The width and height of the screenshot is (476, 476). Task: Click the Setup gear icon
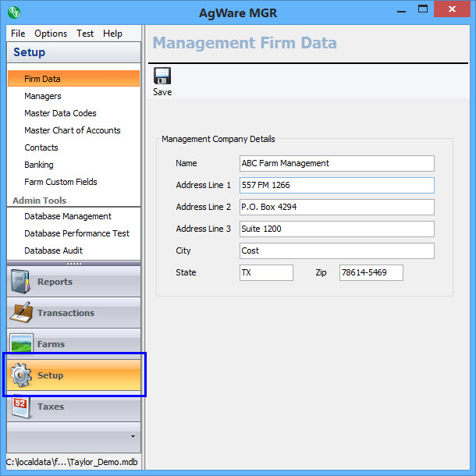pyautogui.click(x=21, y=376)
